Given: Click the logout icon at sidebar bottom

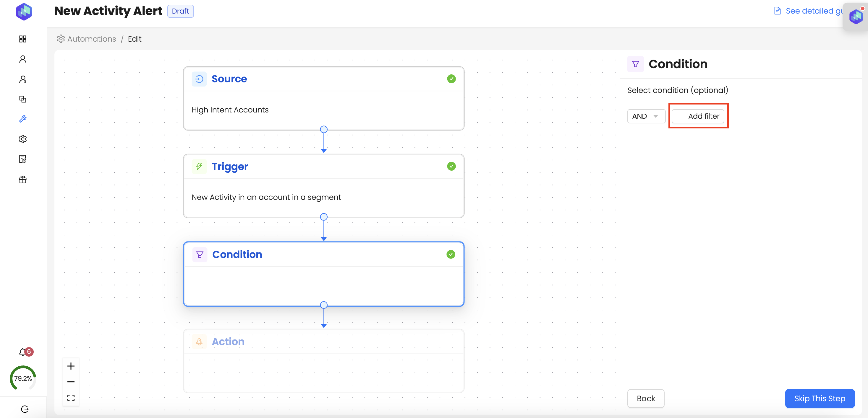Looking at the screenshot, I should point(25,409).
